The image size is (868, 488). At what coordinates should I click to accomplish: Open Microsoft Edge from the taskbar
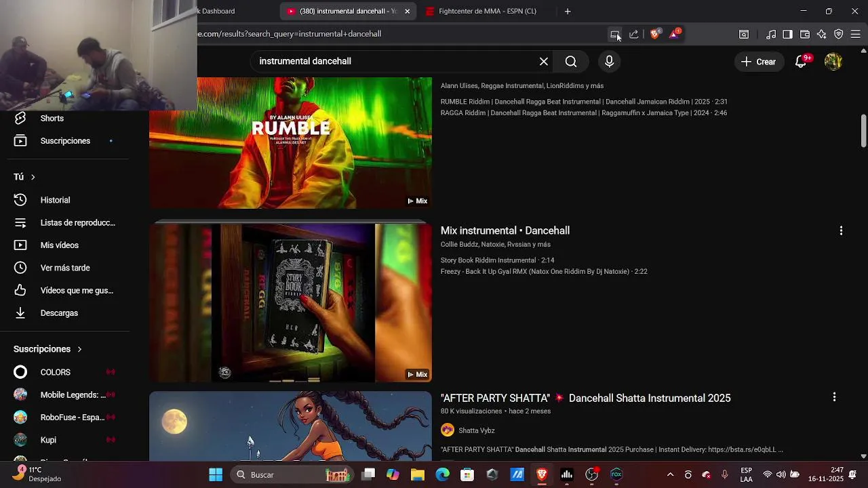pos(442,474)
